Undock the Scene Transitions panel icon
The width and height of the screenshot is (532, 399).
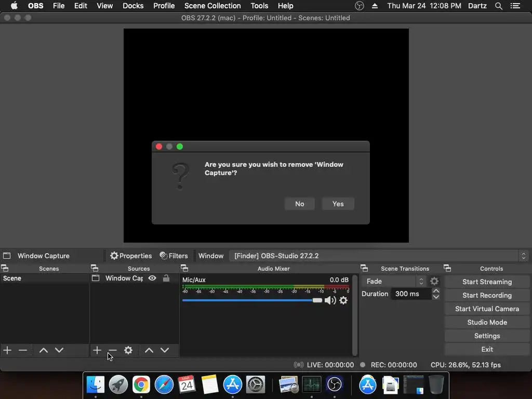pos(364,269)
